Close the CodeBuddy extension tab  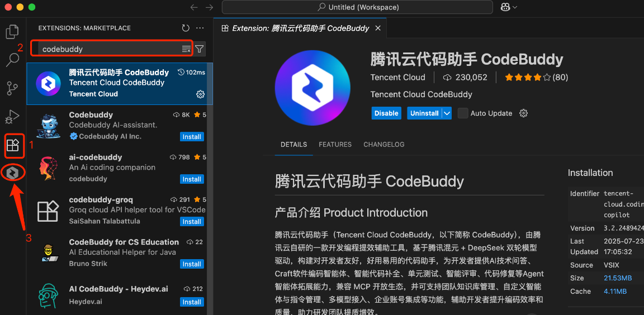(378, 28)
